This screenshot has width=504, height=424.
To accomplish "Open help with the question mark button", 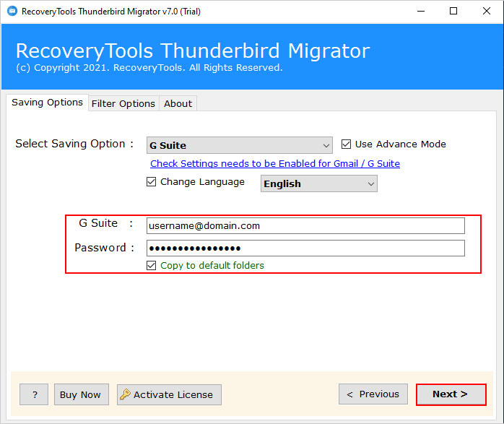I will point(34,394).
